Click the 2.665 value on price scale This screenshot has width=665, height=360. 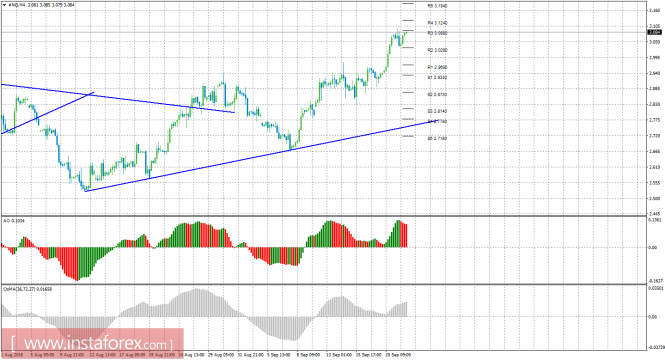(x=654, y=151)
